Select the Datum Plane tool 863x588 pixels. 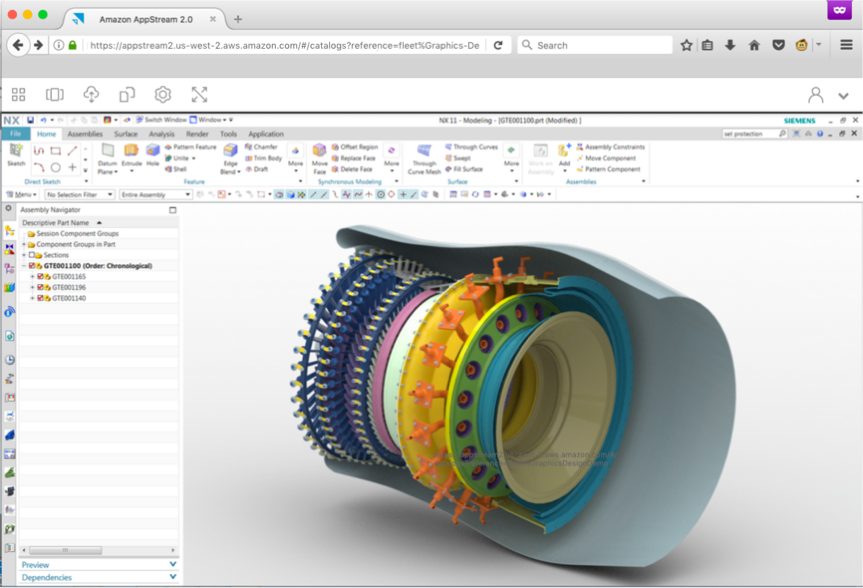point(107,159)
